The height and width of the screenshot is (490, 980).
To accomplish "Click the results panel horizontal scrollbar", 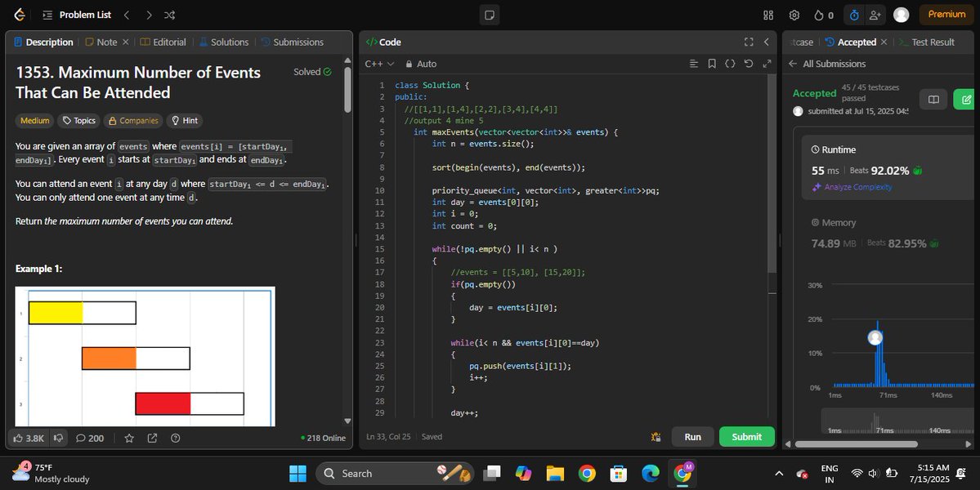I will point(856,444).
